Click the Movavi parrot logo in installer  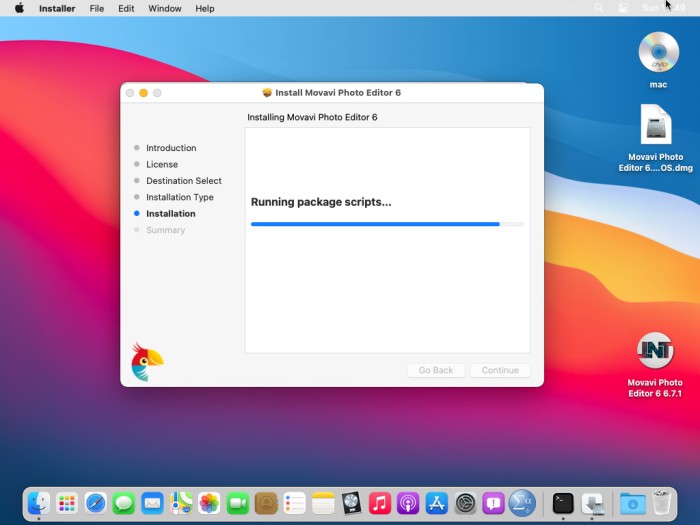click(x=147, y=362)
